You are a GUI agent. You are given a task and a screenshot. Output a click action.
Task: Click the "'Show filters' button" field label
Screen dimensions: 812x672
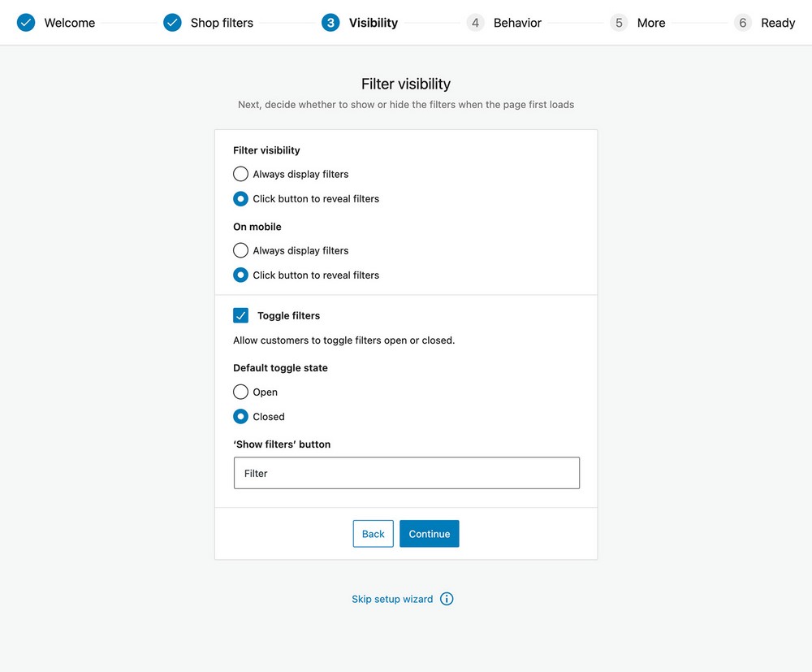[x=282, y=444]
